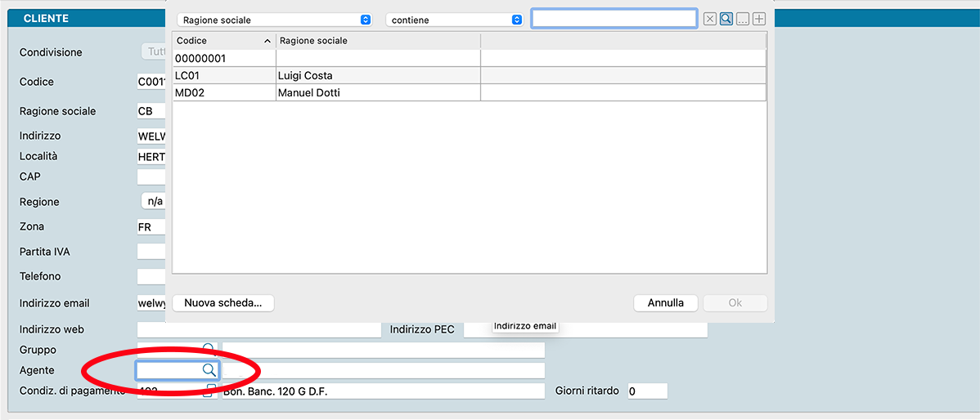Screen dimensions: 980x420
Task: Click the blue magnifier search icon
Action: click(x=726, y=20)
